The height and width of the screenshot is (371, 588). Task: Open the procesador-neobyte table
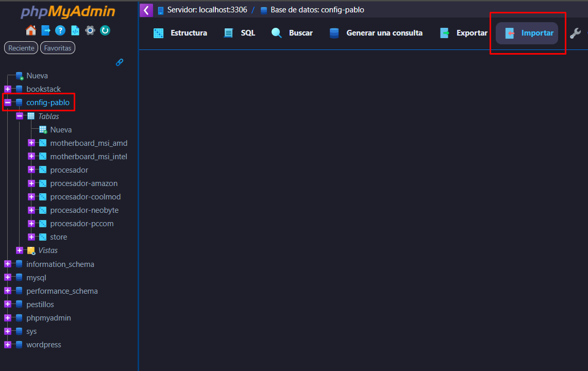tap(85, 210)
